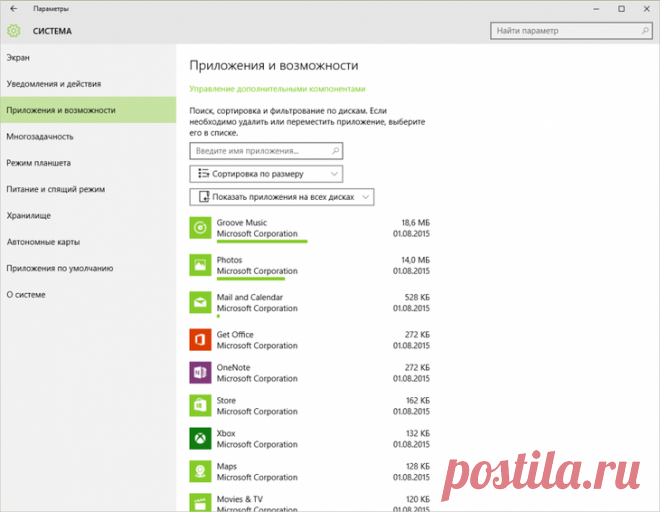Click the 132 КБ size value
The width and height of the screenshot is (660, 512).
point(418,433)
